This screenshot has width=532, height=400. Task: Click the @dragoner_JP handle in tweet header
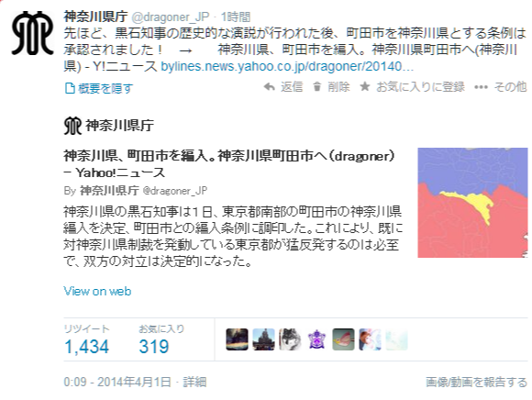pos(171,17)
